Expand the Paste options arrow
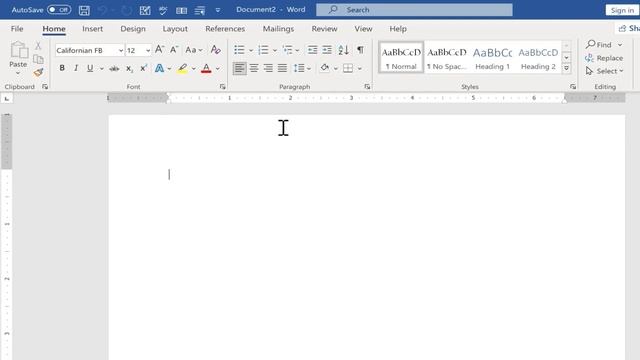 pos(18,73)
